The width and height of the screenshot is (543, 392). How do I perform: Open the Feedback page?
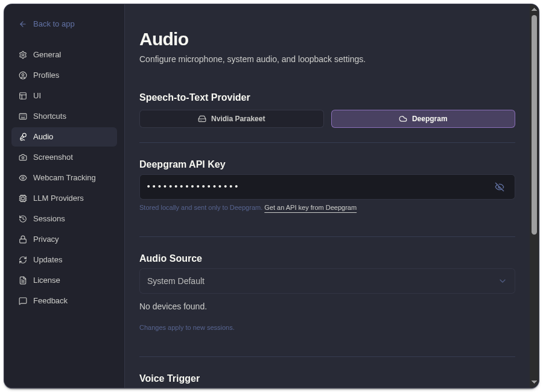click(64, 301)
